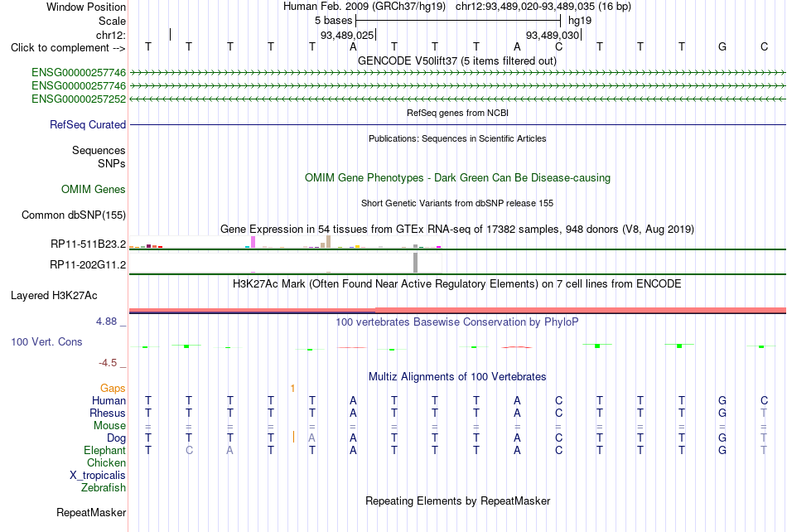Click the OMIM Gene Phenotypes title
The width and height of the screenshot is (787, 532).
[x=457, y=177]
